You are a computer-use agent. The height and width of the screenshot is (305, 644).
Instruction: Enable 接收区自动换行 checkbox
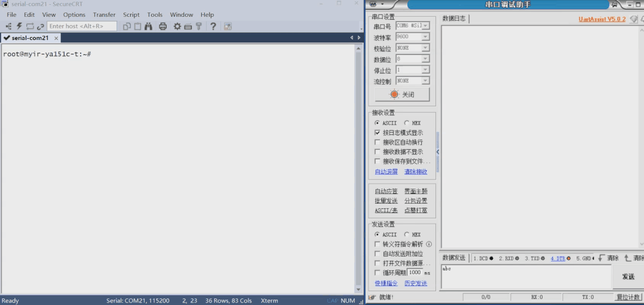click(x=378, y=142)
